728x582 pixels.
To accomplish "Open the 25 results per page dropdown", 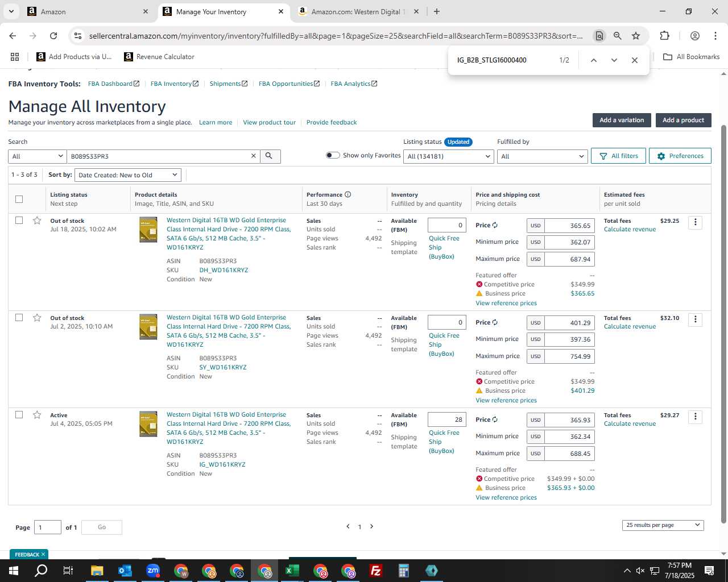I will pyautogui.click(x=663, y=525).
